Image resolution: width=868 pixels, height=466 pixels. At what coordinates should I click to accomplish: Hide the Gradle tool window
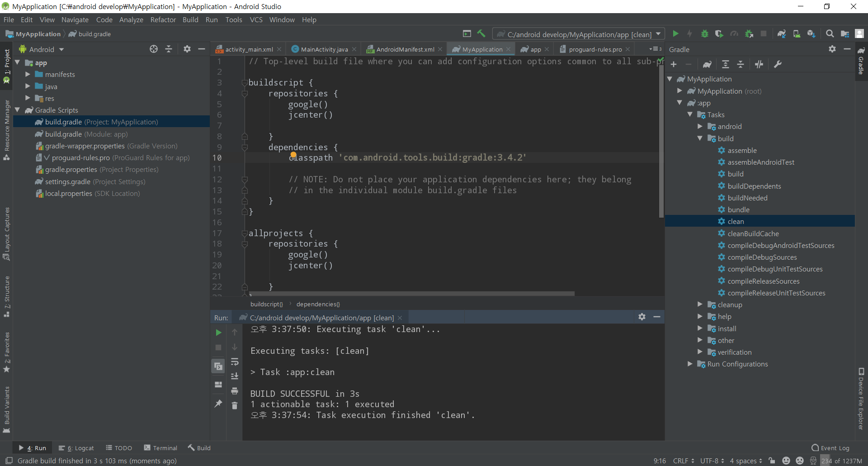click(847, 49)
